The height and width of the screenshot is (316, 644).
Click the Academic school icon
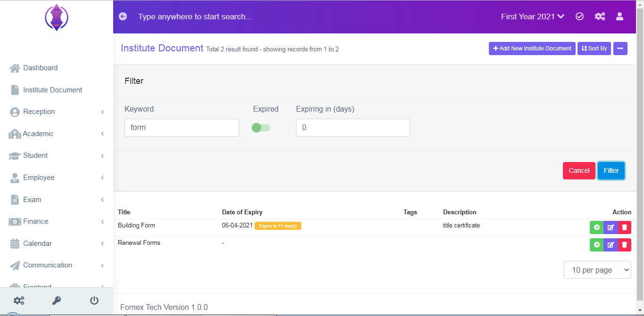[x=15, y=134]
